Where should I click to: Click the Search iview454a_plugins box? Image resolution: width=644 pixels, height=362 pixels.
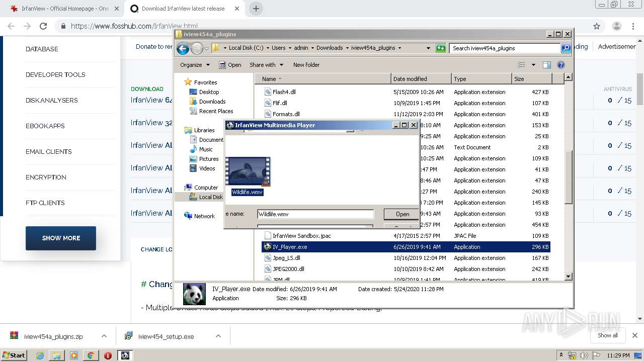(505, 48)
